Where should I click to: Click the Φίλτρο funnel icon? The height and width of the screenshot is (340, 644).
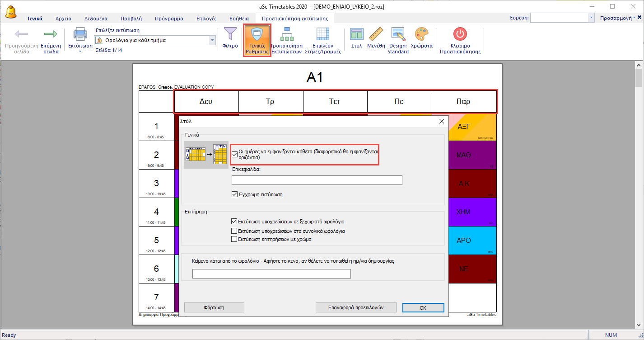click(x=230, y=34)
